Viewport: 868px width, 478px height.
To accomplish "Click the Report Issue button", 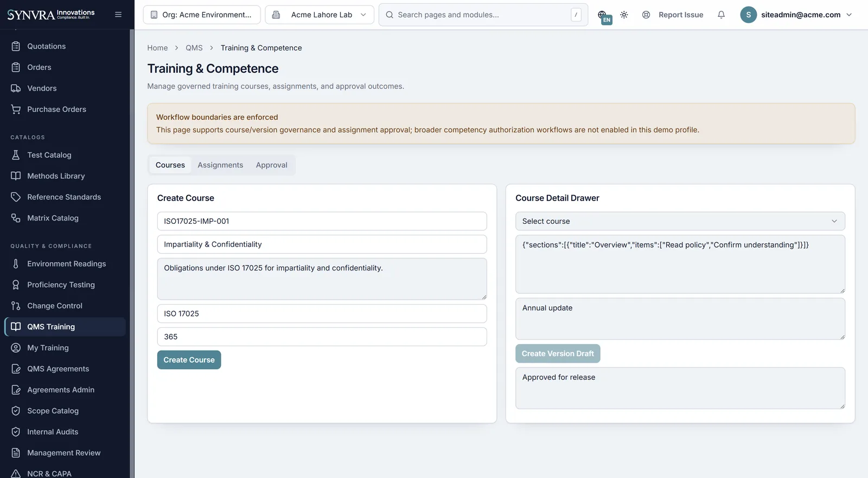I will coord(673,15).
